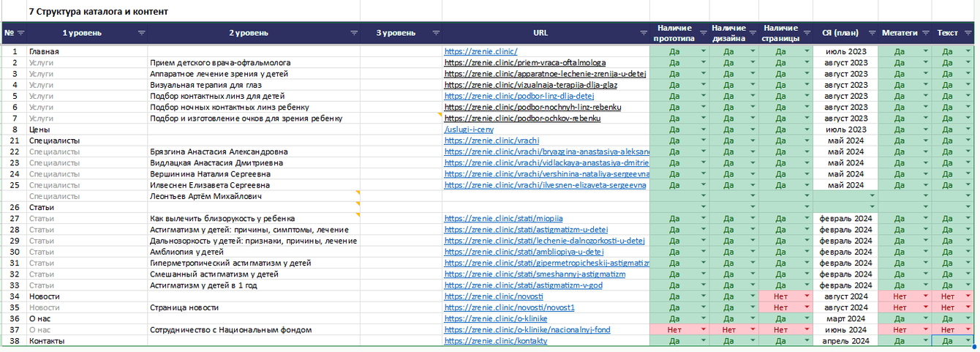Open the zrenie.clinic/novosti link in row 34
The image size is (980, 352).
(x=493, y=296)
